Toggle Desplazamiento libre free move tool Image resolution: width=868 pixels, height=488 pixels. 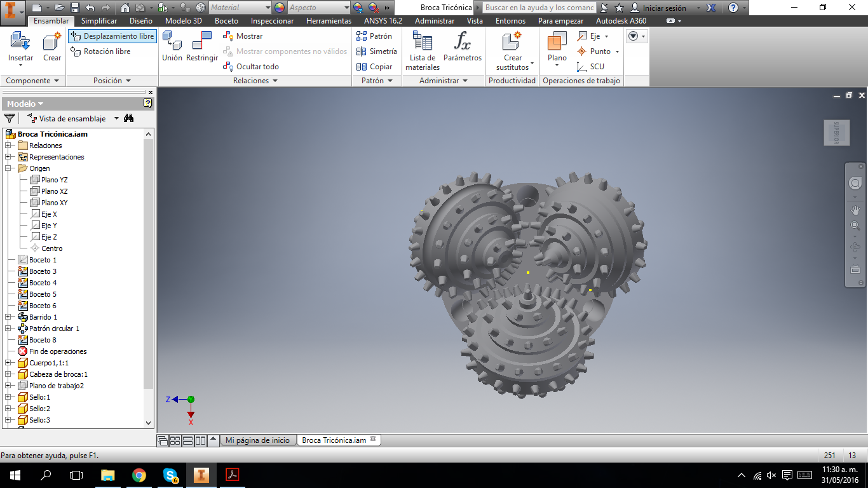(112, 36)
